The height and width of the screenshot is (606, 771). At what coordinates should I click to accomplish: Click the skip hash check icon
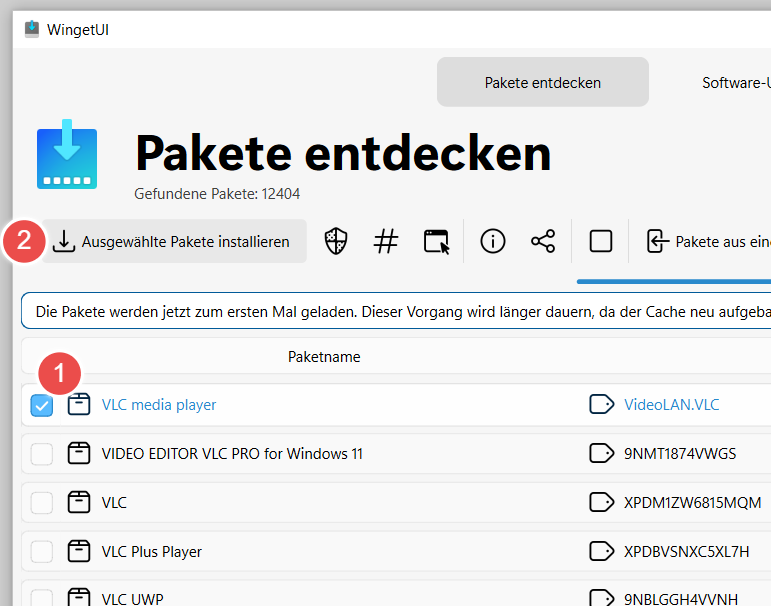[386, 242]
